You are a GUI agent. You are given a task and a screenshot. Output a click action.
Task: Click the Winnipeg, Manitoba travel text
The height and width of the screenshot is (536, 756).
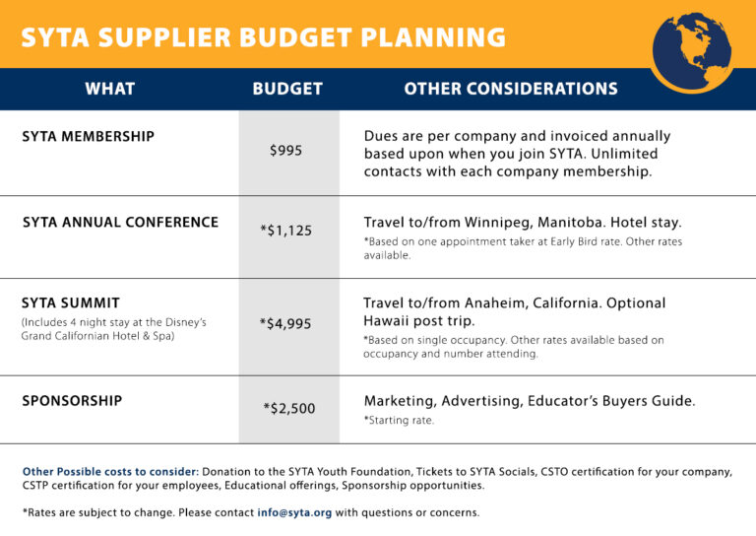pos(523,223)
